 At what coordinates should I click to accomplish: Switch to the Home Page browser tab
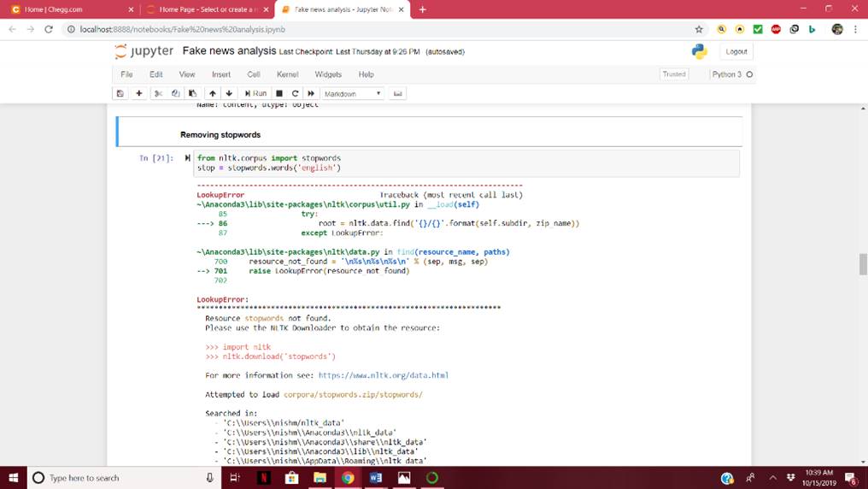pyautogui.click(x=208, y=9)
